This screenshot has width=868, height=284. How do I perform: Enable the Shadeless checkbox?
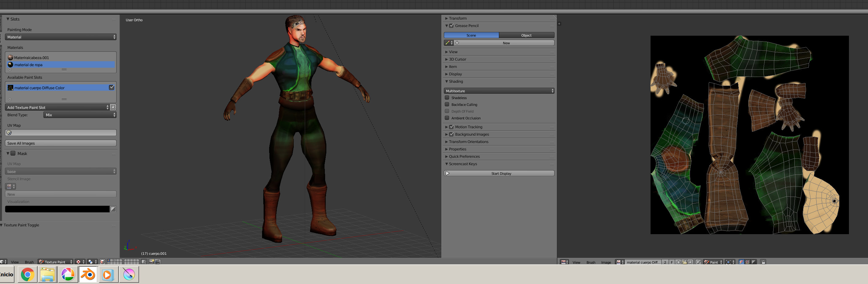coord(447,98)
